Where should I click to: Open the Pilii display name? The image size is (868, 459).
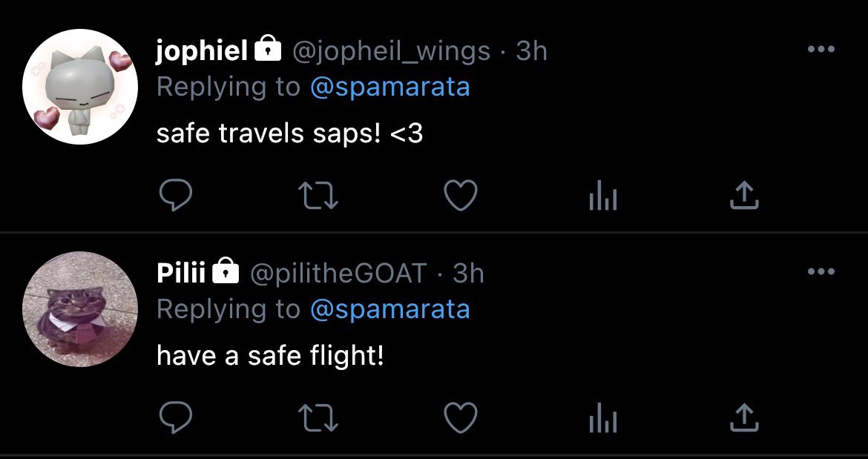pyautogui.click(x=181, y=273)
